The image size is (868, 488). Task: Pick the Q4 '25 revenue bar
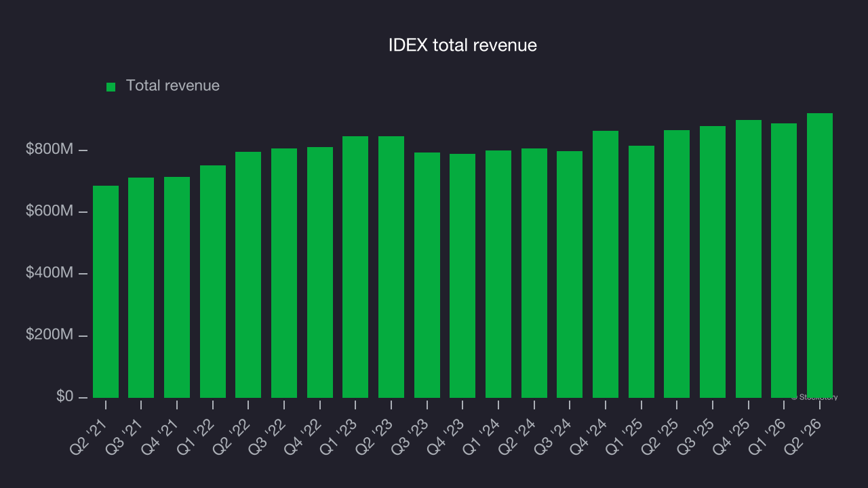click(749, 259)
